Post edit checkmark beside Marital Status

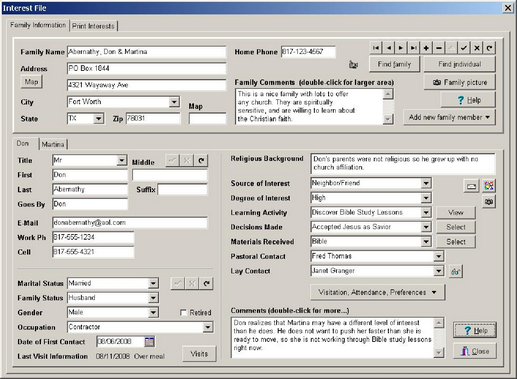click(x=178, y=284)
